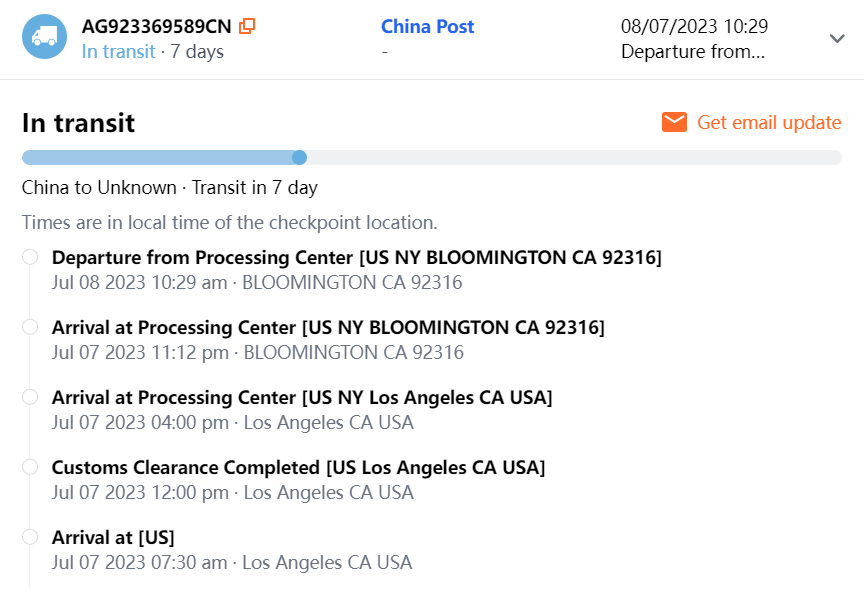Image resolution: width=864 pixels, height=589 pixels.
Task: Click the tracking number AG923369589CN text
Action: [157, 26]
